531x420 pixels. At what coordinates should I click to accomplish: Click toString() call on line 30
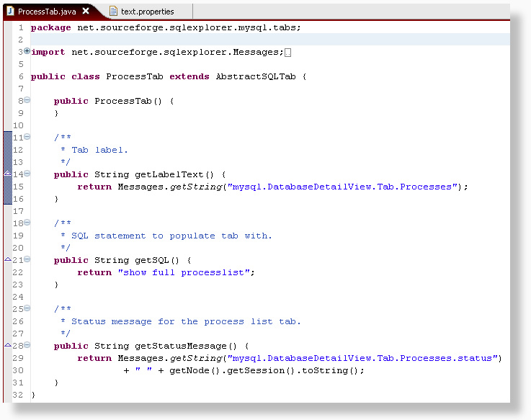[x=330, y=370]
